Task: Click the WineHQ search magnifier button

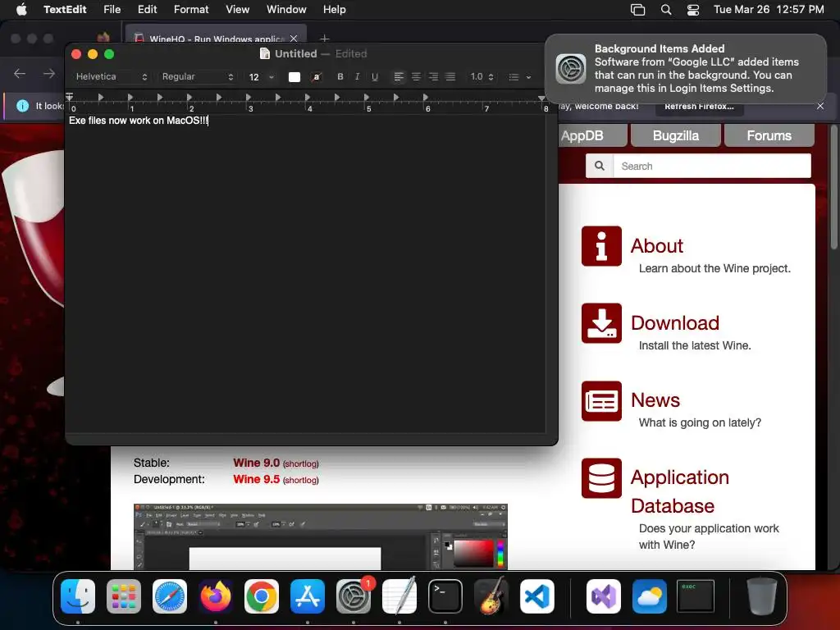Action: (600, 166)
